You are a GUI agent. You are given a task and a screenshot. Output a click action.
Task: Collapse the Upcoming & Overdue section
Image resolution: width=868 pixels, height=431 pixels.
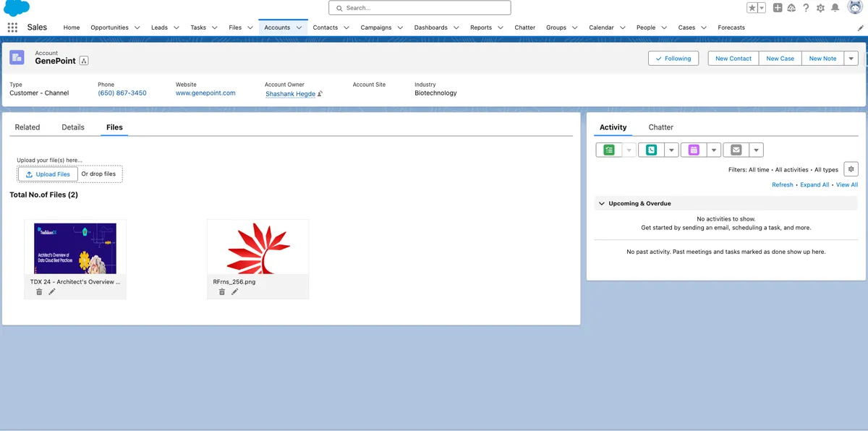click(602, 203)
